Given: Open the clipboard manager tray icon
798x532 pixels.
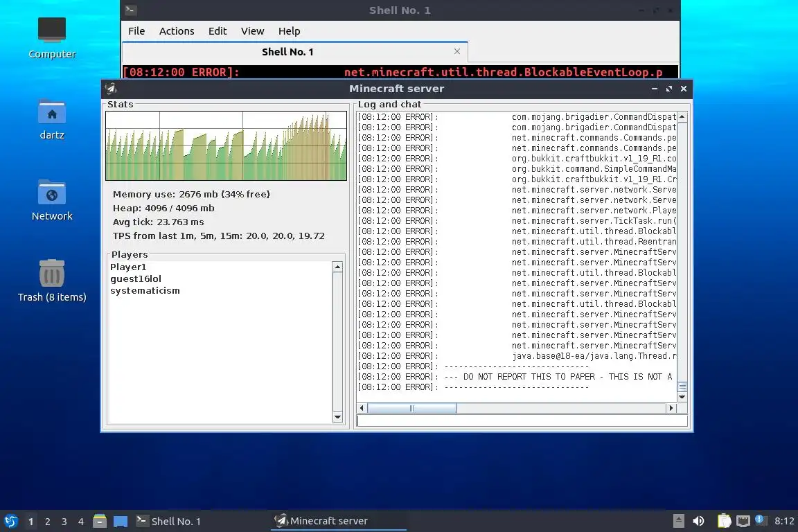Looking at the screenshot, I should pos(724,521).
